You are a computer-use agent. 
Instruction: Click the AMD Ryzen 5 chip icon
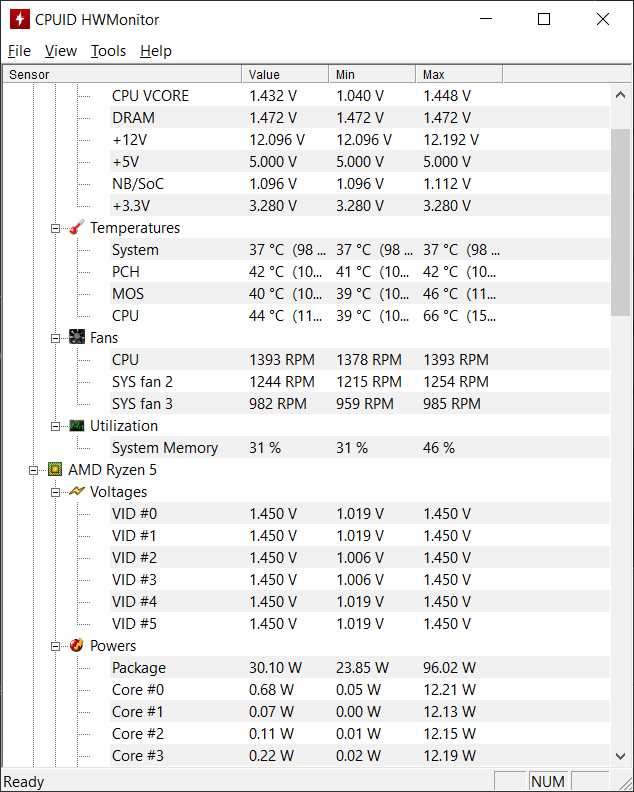point(55,470)
